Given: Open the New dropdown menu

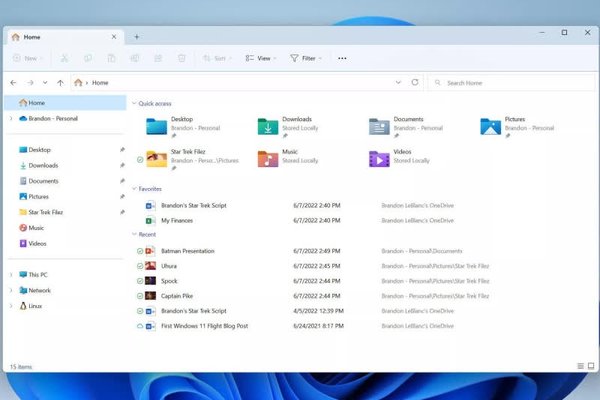Looking at the screenshot, I should [x=28, y=58].
